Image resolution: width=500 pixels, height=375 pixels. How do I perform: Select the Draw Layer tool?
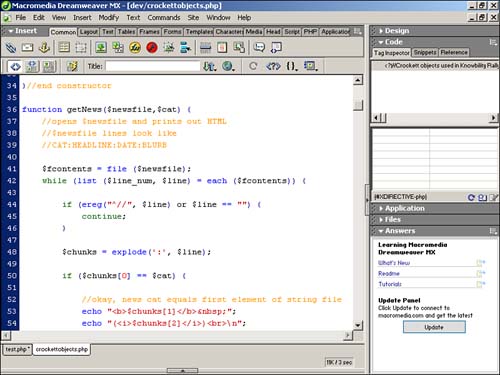pos(81,48)
